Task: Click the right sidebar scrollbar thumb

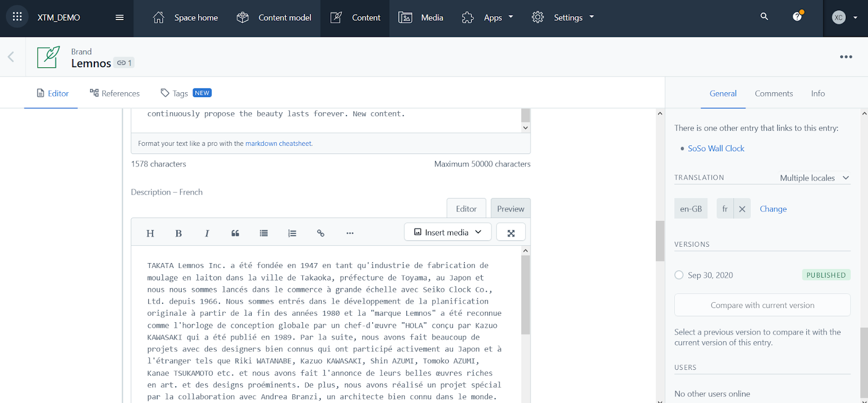Action: coord(864,362)
